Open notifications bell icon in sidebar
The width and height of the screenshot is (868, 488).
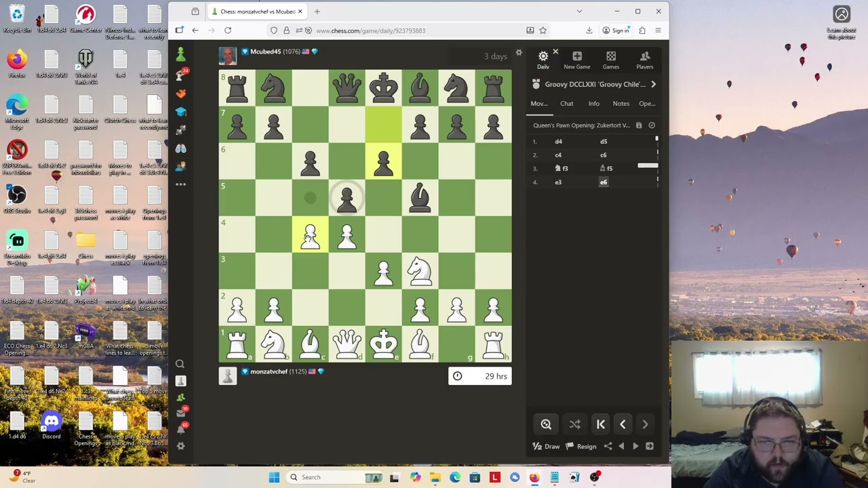181,429
